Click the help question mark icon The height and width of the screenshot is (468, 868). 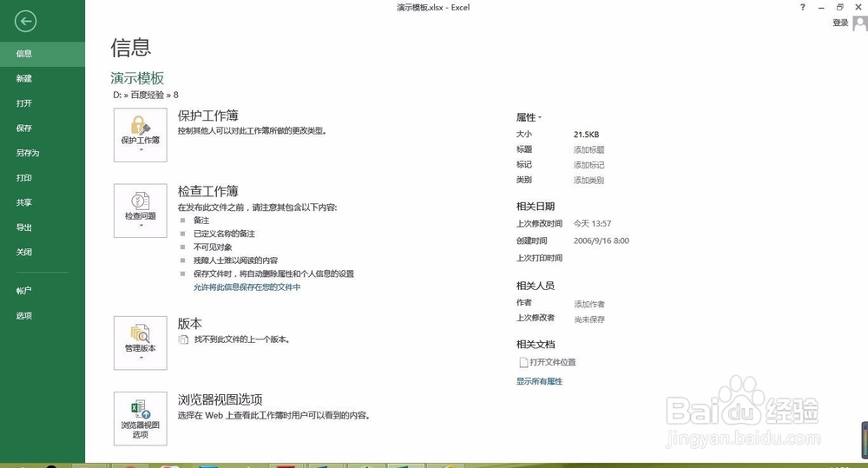(803, 7)
